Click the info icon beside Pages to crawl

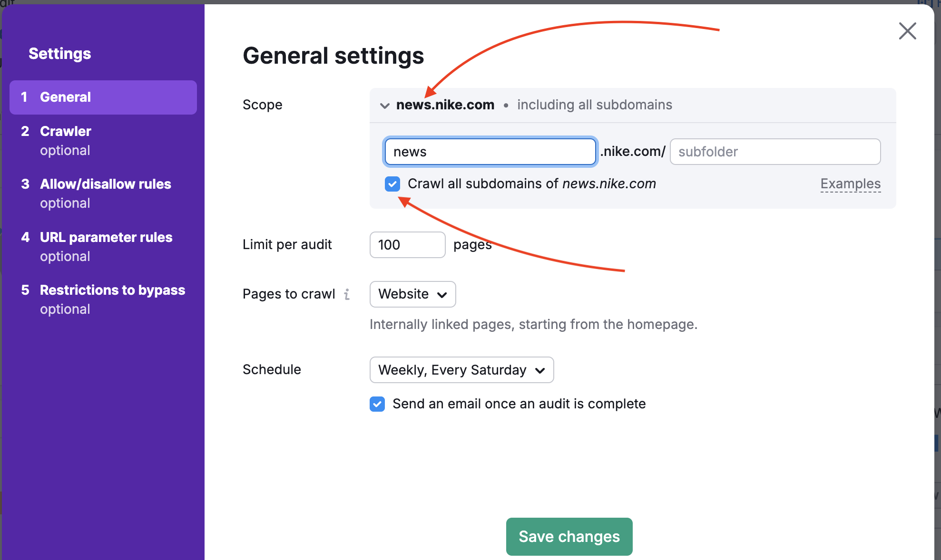point(347,294)
